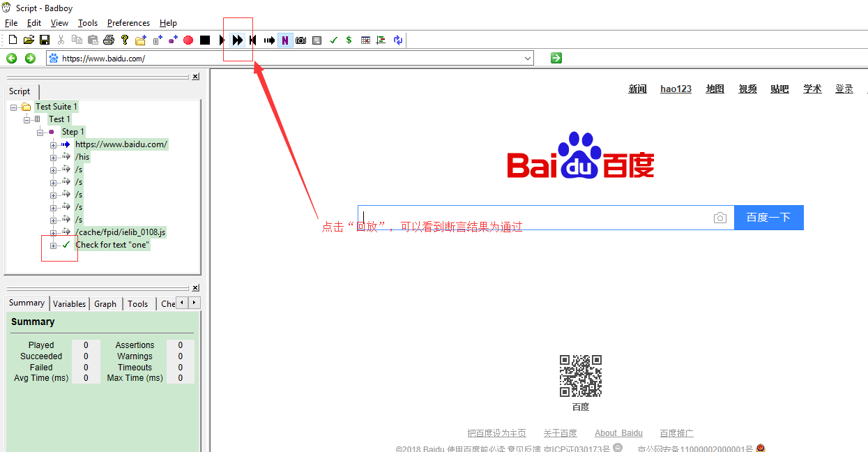The height and width of the screenshot is (452, 868).
Task: Close the Summary panel with its X
Action: click(x=195, y=287)
